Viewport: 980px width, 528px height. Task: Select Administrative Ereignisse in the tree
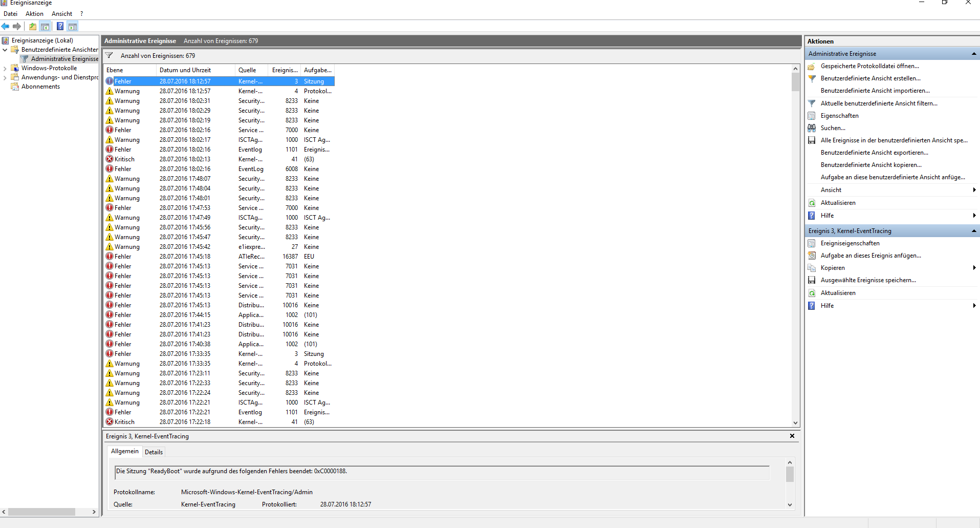64,59
